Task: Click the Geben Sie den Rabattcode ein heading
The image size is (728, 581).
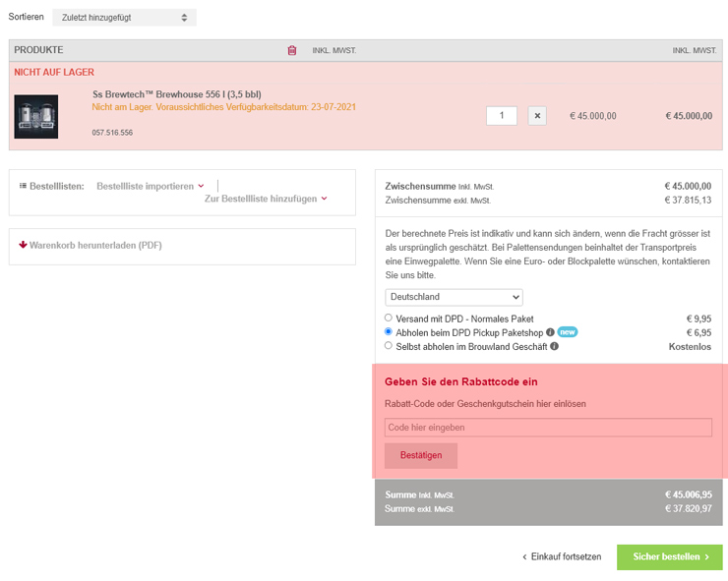Action: click(x=461, y=381)
